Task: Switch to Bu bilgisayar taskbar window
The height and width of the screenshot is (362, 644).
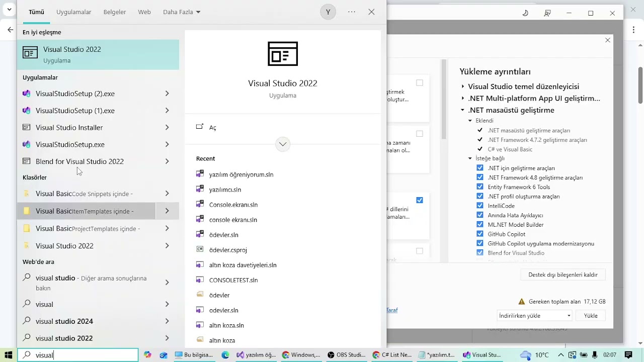Action: click(194, 355)
